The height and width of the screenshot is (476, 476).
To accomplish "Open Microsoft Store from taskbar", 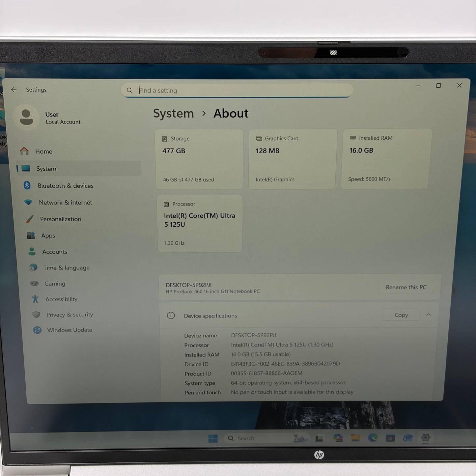I will coord(390,438).
